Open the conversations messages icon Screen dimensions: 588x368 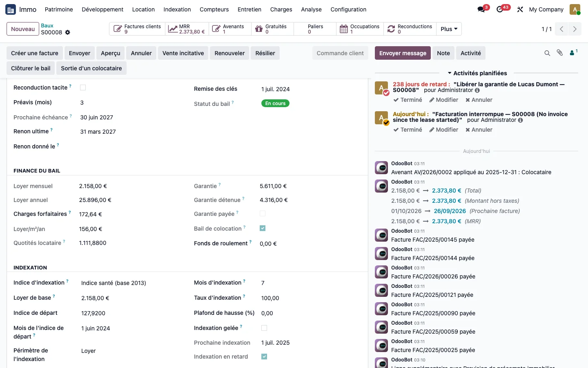click(x=481, y=9)
